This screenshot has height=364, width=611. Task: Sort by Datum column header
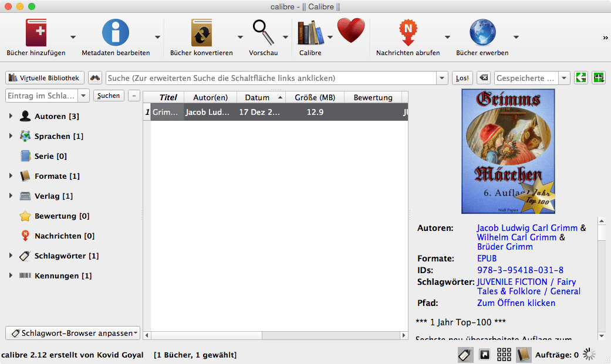(x=261, y=97)
